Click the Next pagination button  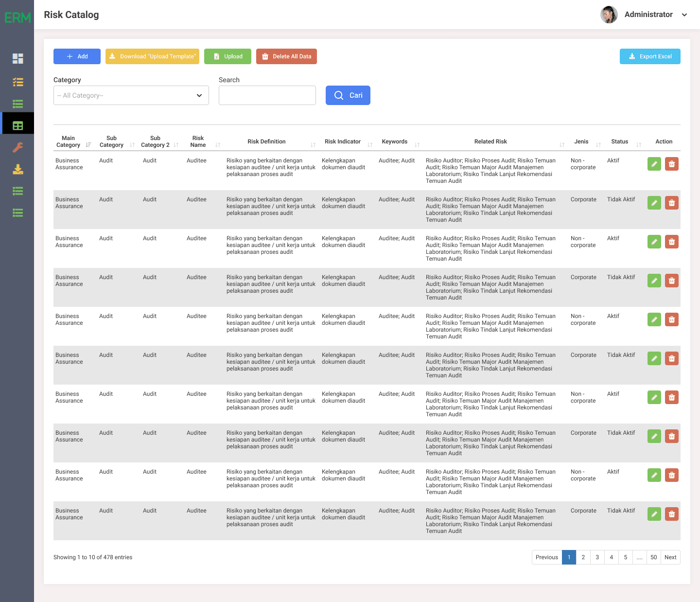pyautogui.click(x=671, y=557)
